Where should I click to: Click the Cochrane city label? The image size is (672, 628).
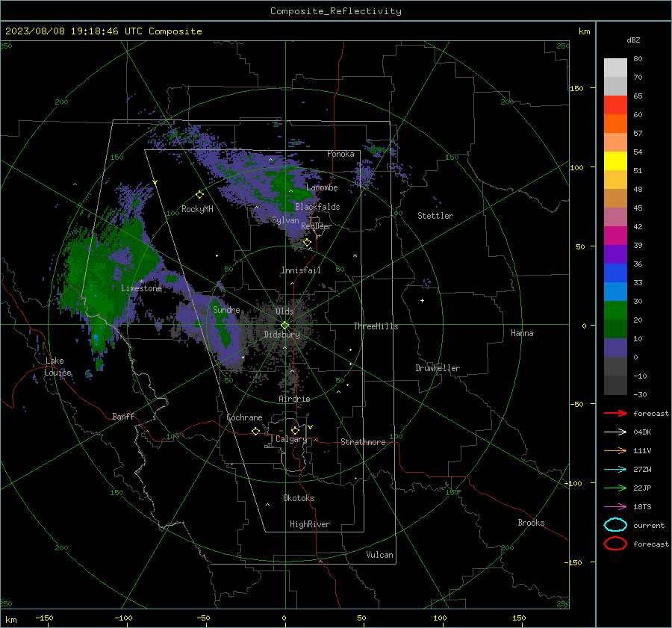coord(244,417)
